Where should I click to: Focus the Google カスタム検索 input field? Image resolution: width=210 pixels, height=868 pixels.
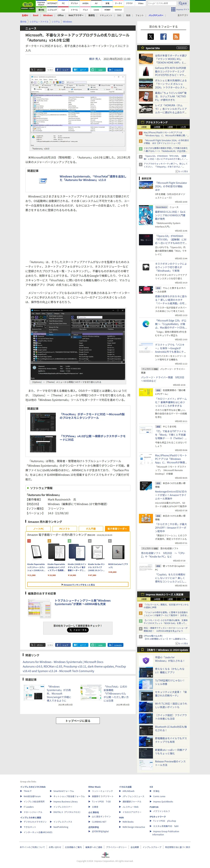pyautogui.click(x=163, y=3)
